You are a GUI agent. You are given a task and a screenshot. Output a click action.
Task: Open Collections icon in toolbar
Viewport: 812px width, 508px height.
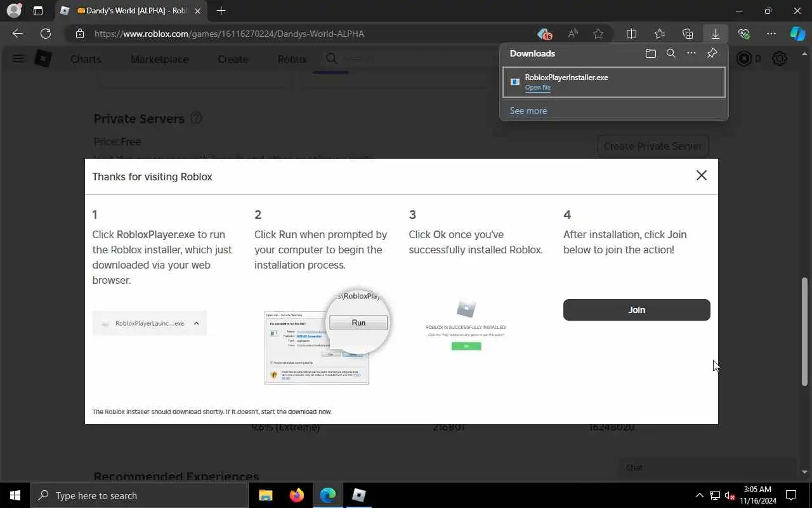pyautogui.click(x=688, y=34)
